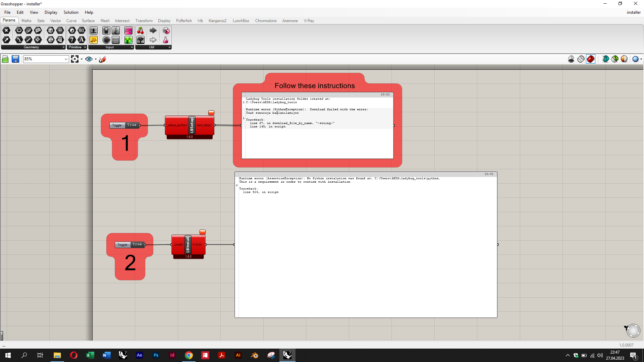
Task: Toggle preview of selected objects only
Action: coord(605,59)
